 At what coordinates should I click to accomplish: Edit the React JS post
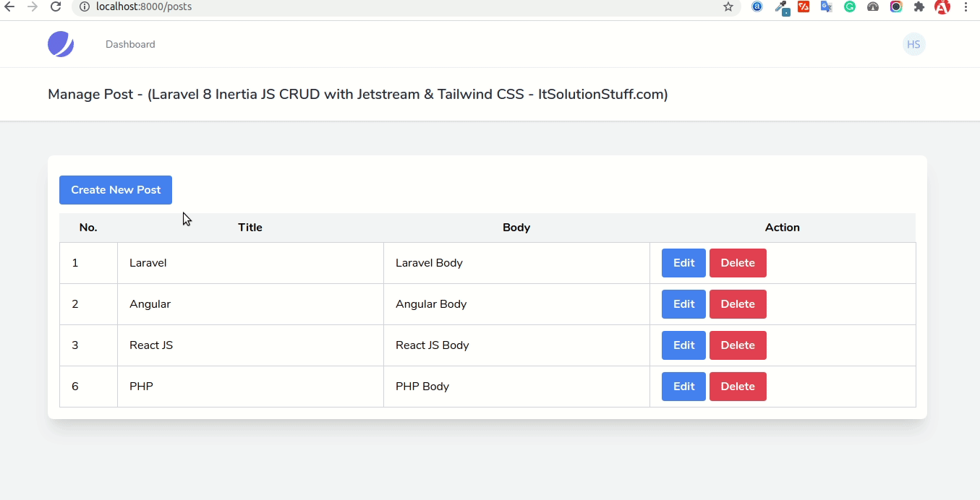coord(683,345)
